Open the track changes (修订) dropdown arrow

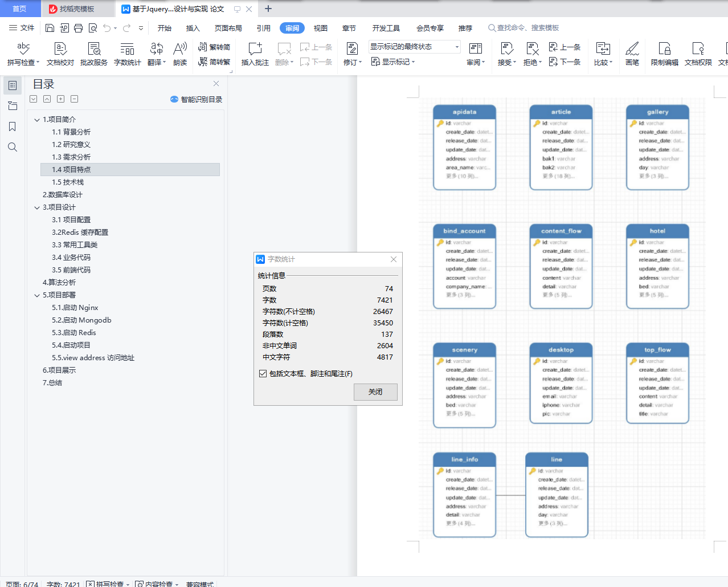[x=360, y=63]
